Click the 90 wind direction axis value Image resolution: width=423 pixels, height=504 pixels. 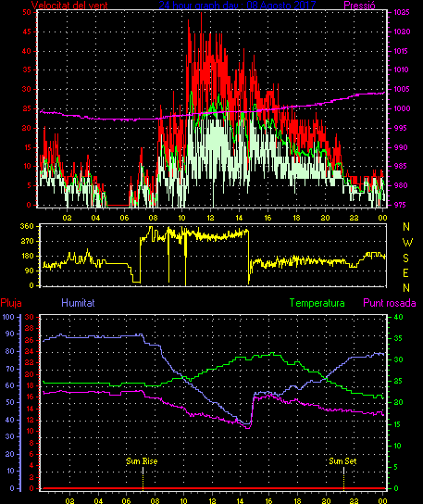29,271
